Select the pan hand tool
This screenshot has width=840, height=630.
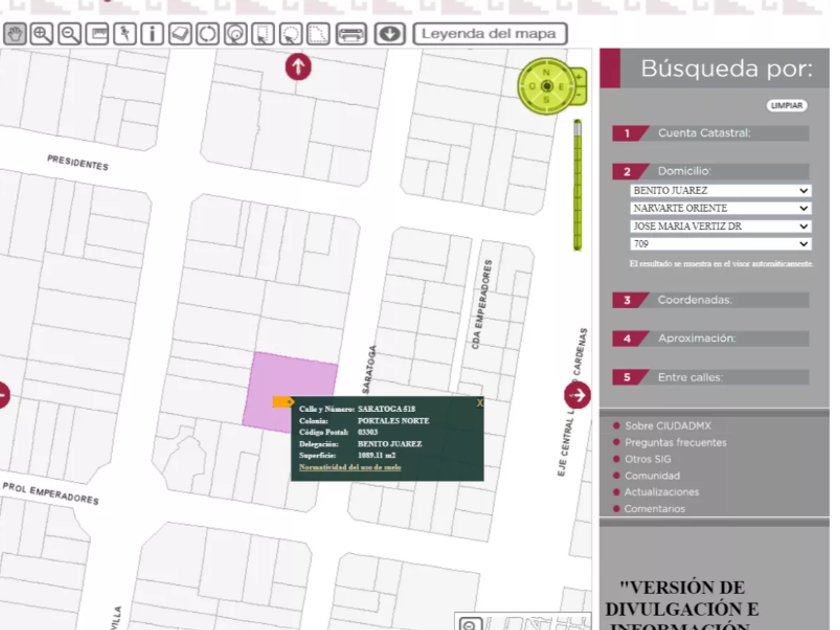tap(14, 34)
